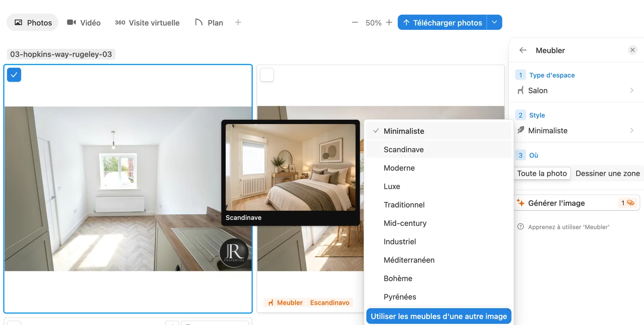
Task: Click the 03-hopkins-way-rugeley-03 album label
Action: 61,54
